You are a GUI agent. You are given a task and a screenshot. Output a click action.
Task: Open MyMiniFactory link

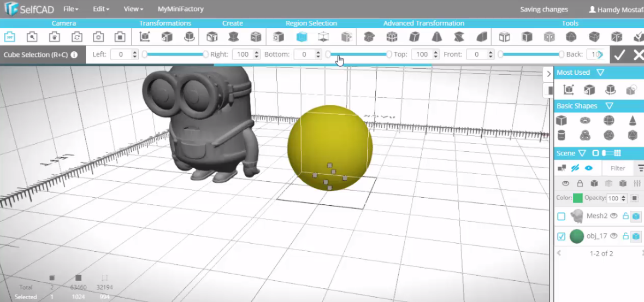tap(181, 9)
